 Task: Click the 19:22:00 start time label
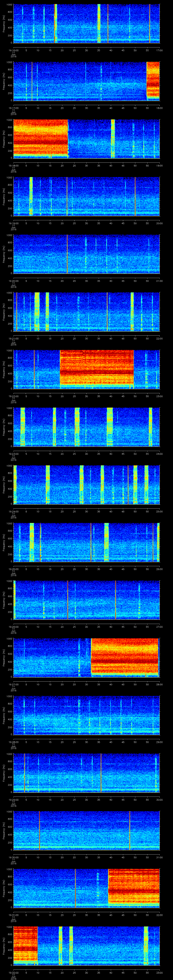coord(14,396)
